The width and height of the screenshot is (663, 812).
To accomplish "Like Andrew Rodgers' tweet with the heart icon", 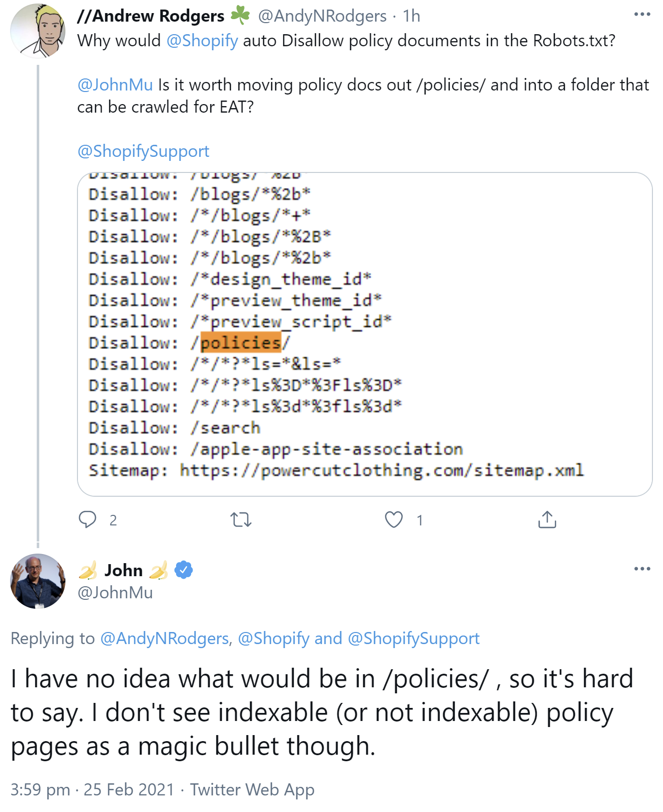I will [x=393, y=519].
